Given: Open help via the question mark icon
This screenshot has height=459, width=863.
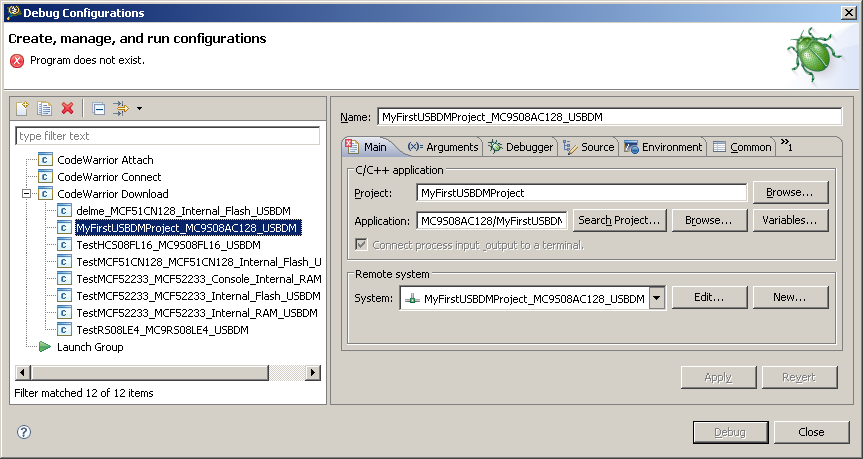Looking at the screenshot, I should 24,432.
